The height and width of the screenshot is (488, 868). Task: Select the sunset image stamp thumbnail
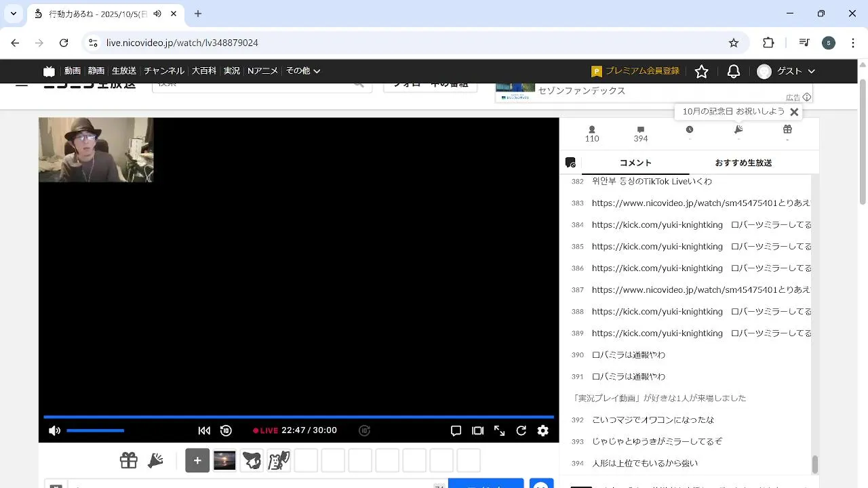(224, 461)
